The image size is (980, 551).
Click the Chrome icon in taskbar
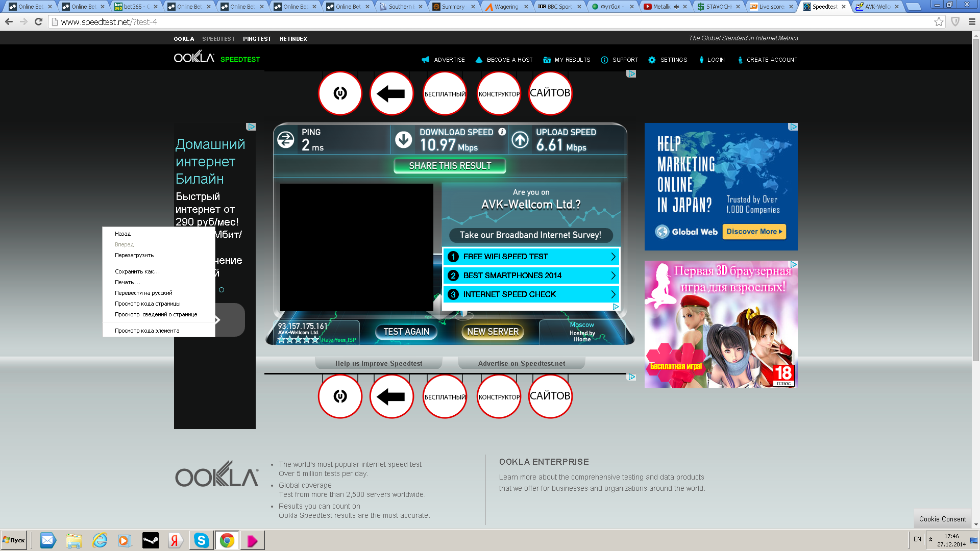pyautogui.click(x=227, y=540)
